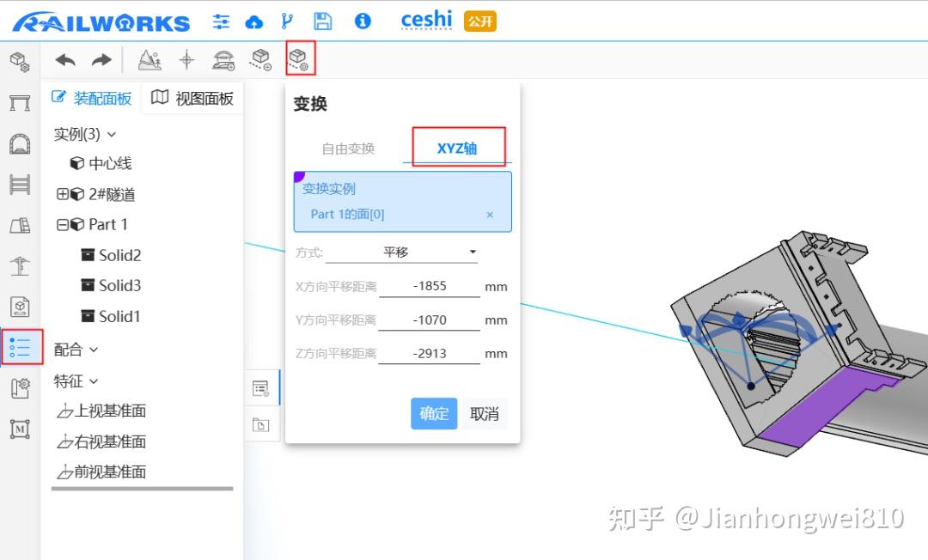This screenshot has width=928, height=560.
Task: Click the train on bridge toolbar icon
Action: [x=223, y=60]
